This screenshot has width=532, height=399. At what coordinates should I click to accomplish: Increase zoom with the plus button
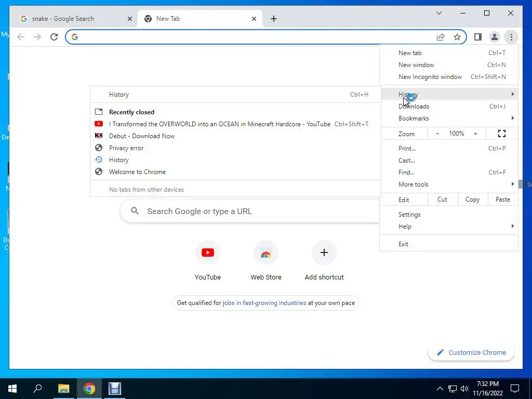click(475, 134)
